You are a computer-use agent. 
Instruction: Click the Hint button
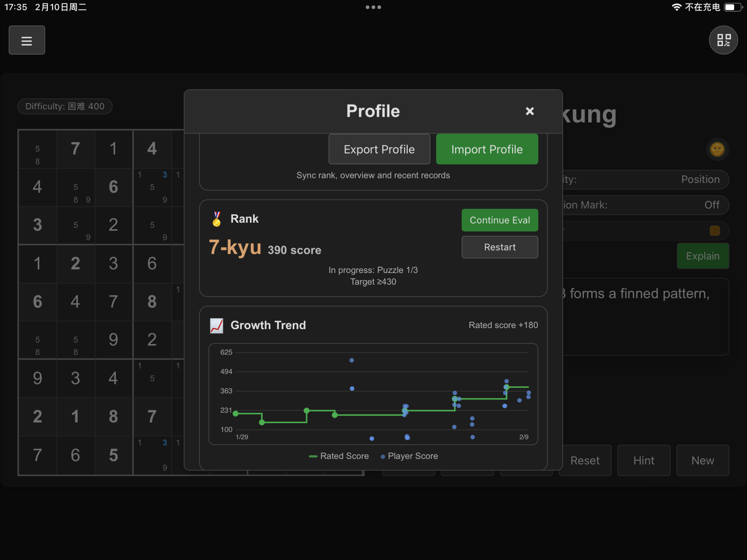[644, 460]
